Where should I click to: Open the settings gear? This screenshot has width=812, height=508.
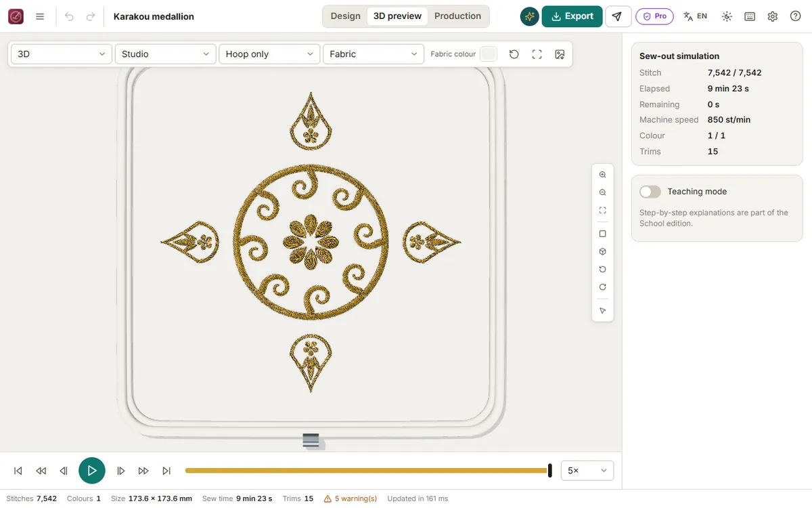[x=773, y=16]
